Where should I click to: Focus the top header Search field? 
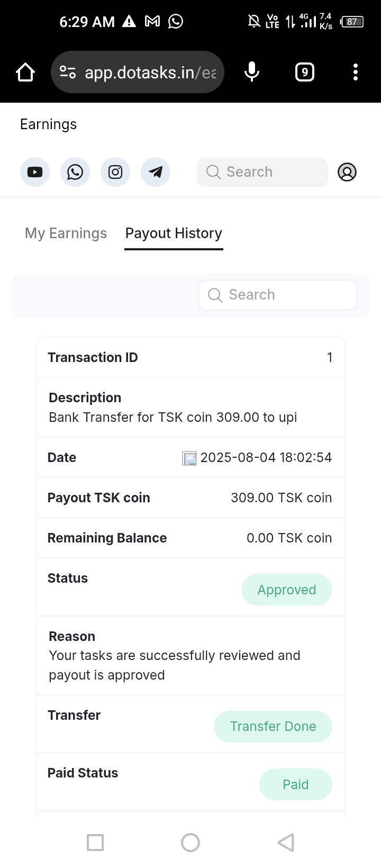(262, 172)
